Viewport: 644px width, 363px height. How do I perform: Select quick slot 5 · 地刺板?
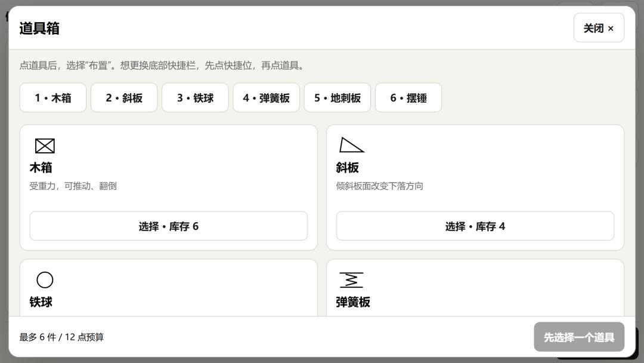[x=337, y=98]
